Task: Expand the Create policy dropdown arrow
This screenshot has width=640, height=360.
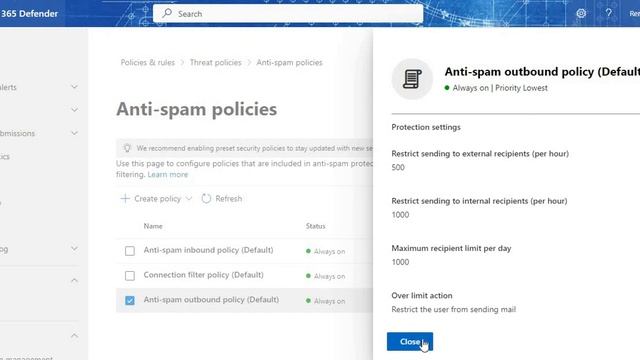Action: point(189,198)
